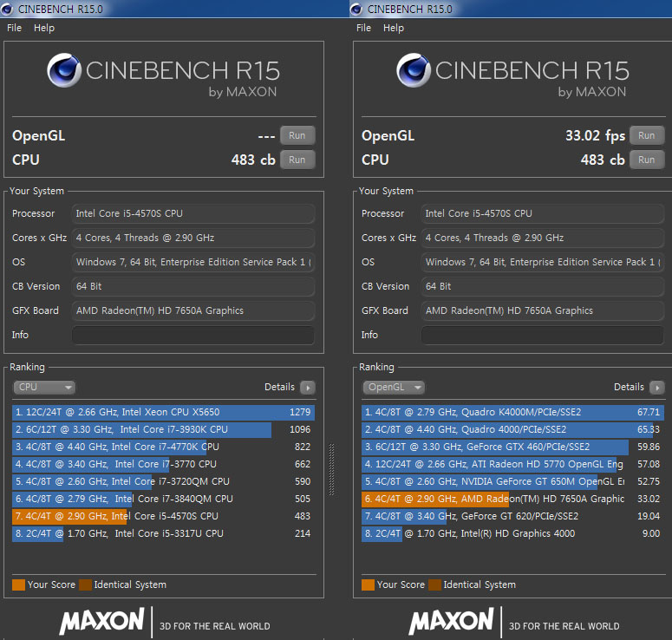The image size is (672, 640).
Task: Select Quadro 4000/PCIe/SSE2 ranking row
Action: click(x=512, y=429)
